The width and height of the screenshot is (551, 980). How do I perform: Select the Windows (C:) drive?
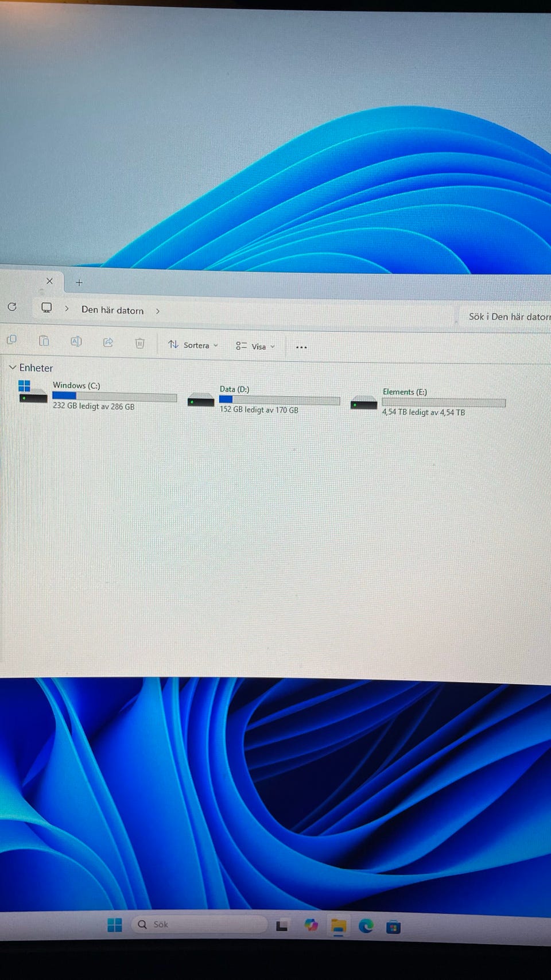98,396
